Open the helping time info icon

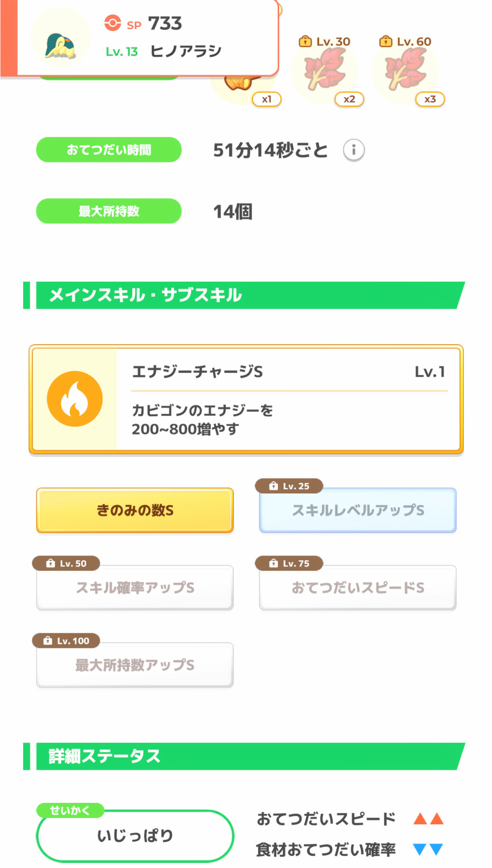pos(353,150)
